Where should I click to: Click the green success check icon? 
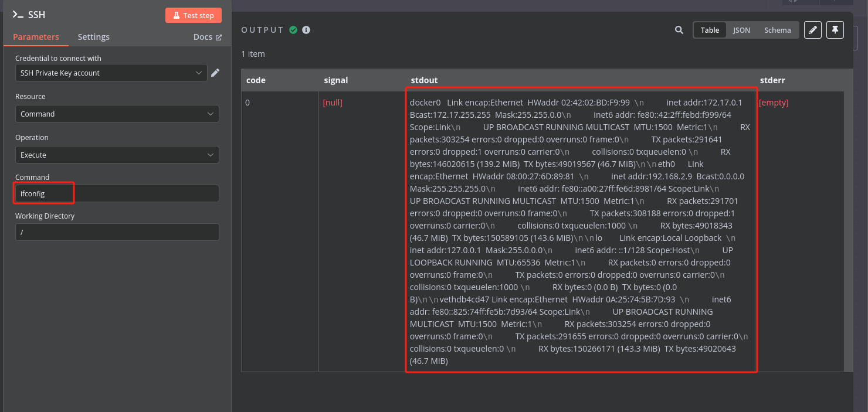click(293, 30)
